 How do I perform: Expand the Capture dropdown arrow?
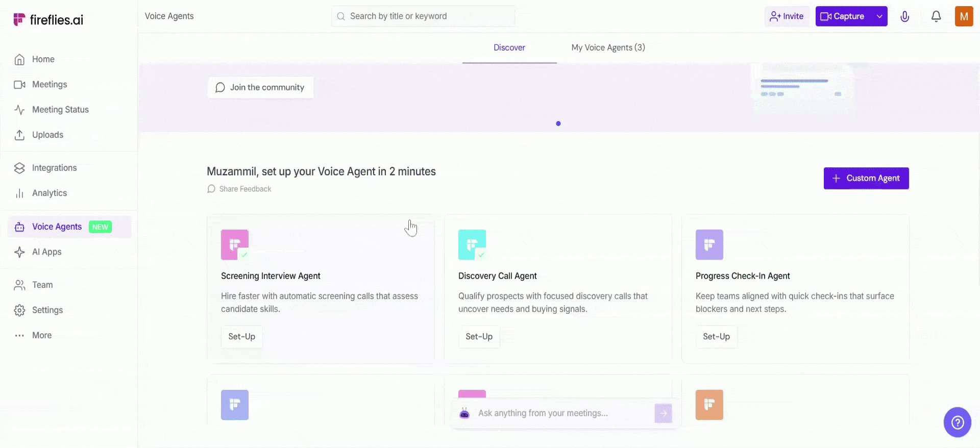[x=879, y=16]
